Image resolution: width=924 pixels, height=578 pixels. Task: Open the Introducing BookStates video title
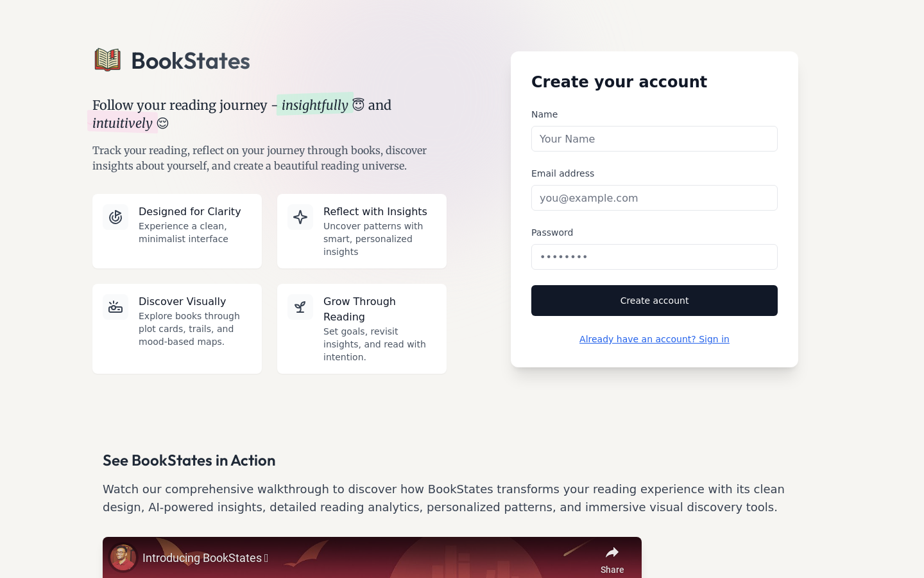[x=205, y=558]
